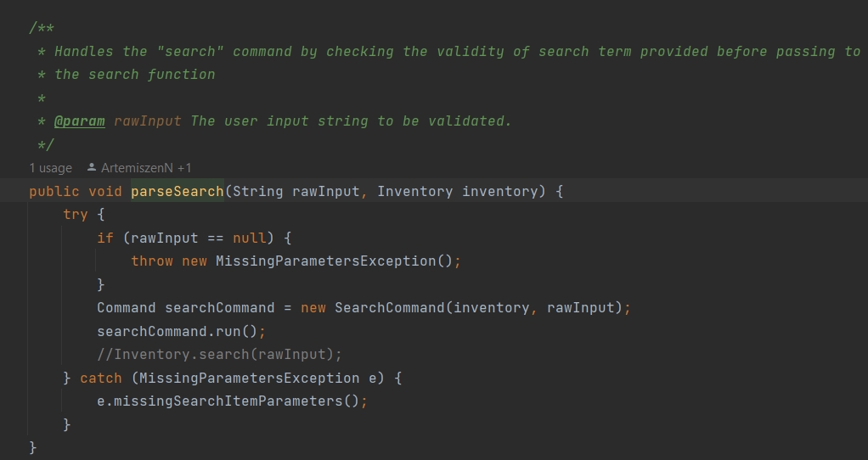Click the commented //Inventory.search(rawInput) line

coord(220,355)
